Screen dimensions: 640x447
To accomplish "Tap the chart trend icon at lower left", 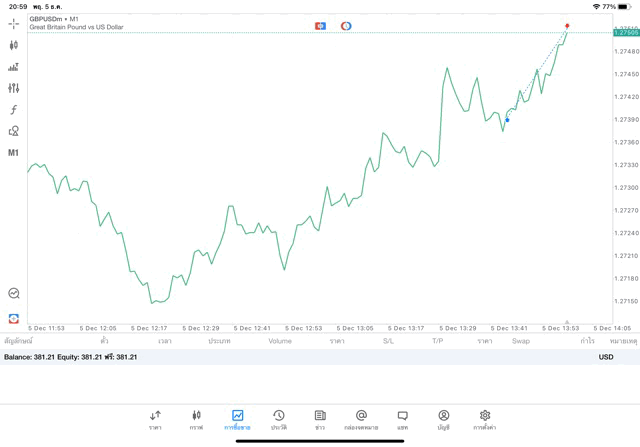I will (x=14, y=294).
